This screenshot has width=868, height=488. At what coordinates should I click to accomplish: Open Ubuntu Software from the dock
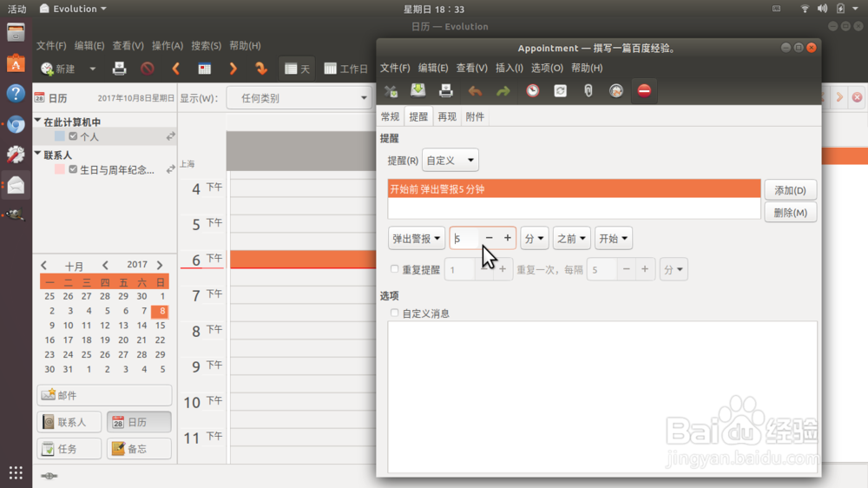16,63
